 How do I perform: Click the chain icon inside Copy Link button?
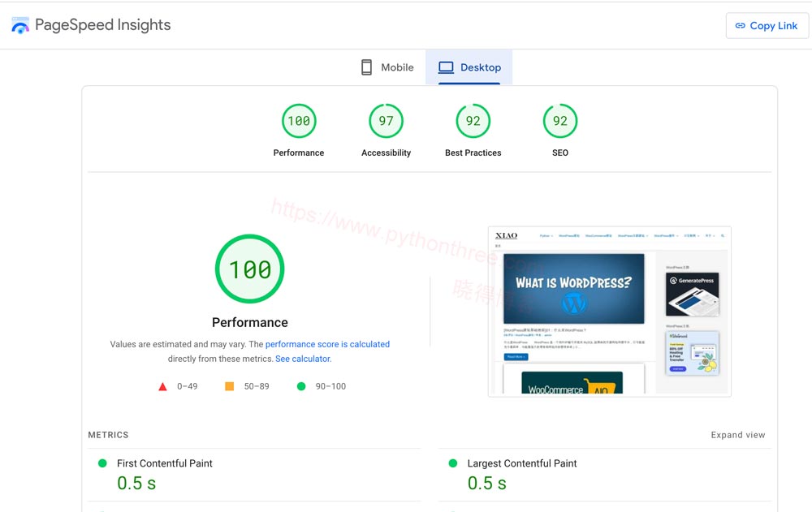coord(742,25)
